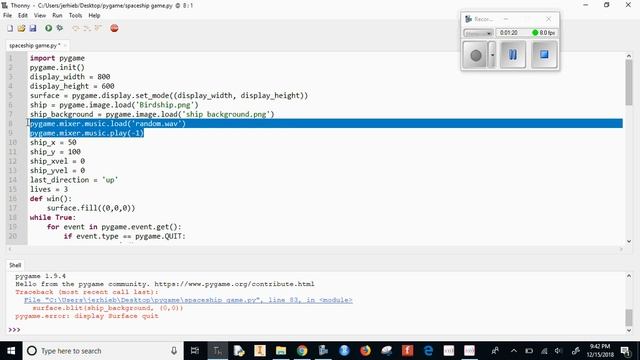Click the 'Type here to search' box

103,351
